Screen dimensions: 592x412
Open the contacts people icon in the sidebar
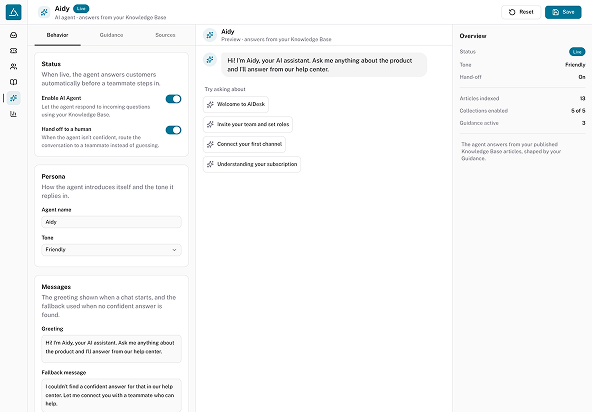tap(14, 66)
